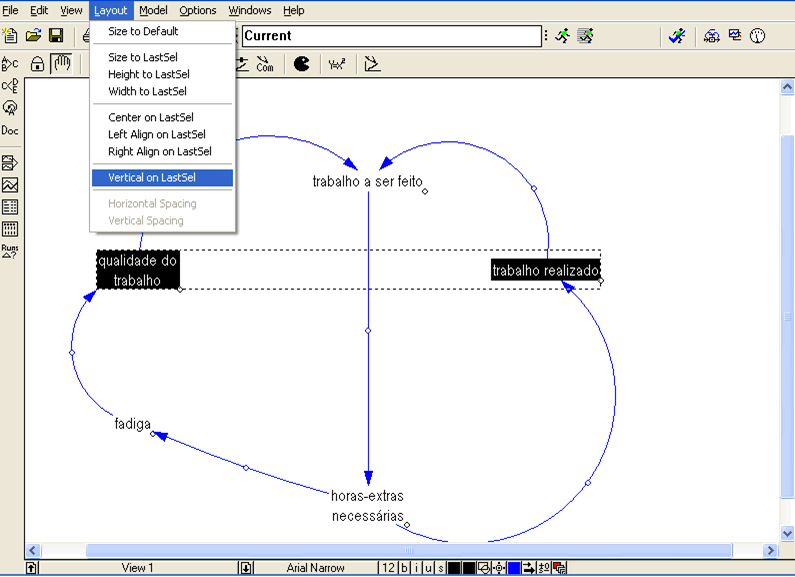Open the View 1 selector
Viewport: 795px width, 577px height.
(138, 568)
